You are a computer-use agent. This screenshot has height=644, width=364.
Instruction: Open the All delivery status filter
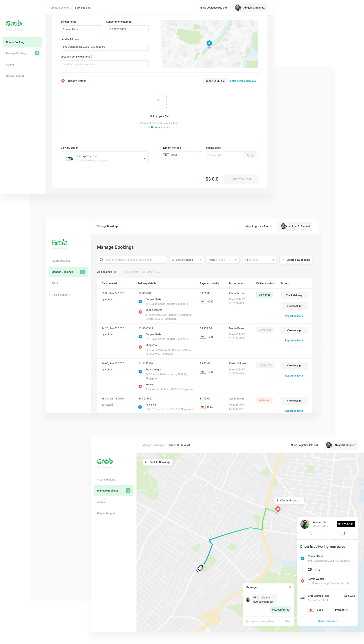pyautogui.click(x=186, y=260)
